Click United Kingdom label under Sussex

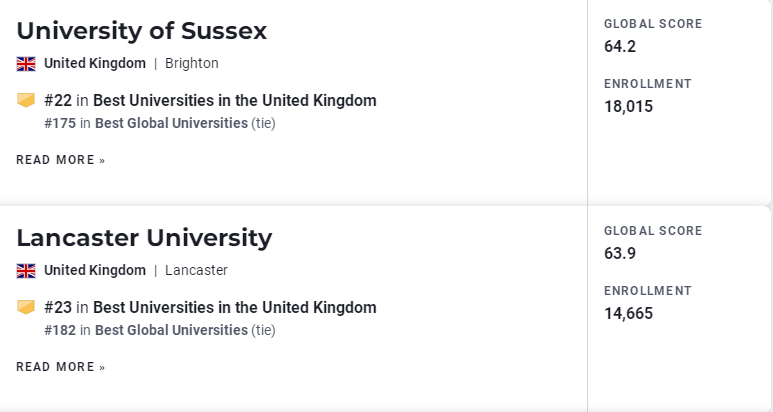point(95,64)
